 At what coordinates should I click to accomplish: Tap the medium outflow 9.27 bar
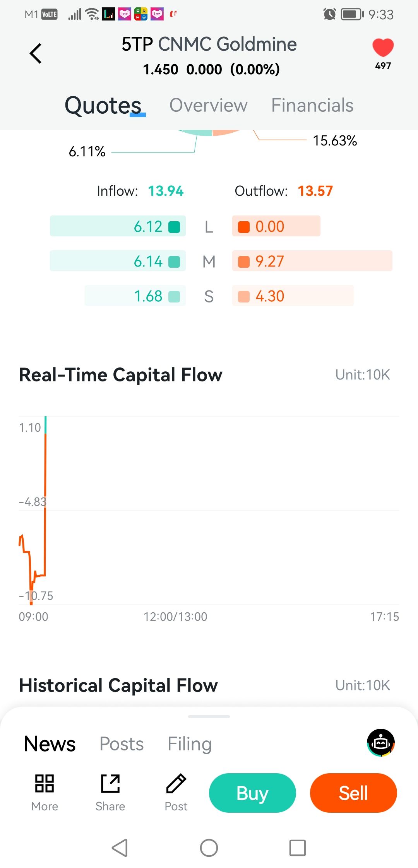(x=312, y=261)
